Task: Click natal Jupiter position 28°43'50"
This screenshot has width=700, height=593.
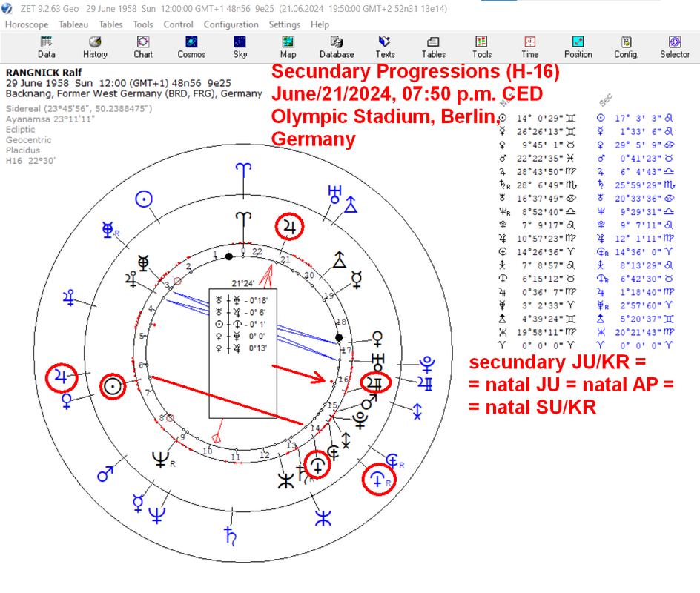Action: click(x=540, y=172)
